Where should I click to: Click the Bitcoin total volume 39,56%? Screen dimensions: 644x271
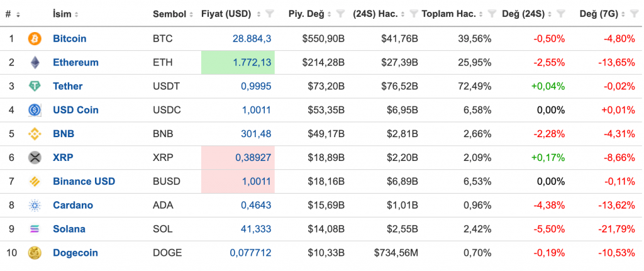tap(474, 39)
